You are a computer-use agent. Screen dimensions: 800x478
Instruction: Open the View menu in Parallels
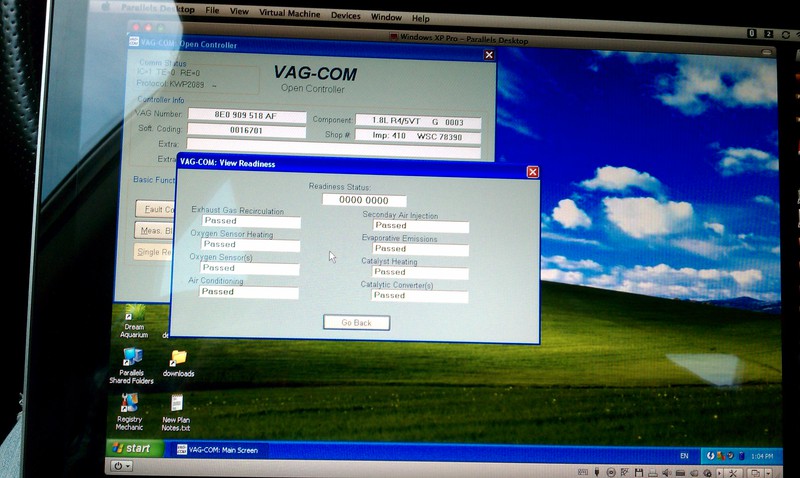point(239,11)
